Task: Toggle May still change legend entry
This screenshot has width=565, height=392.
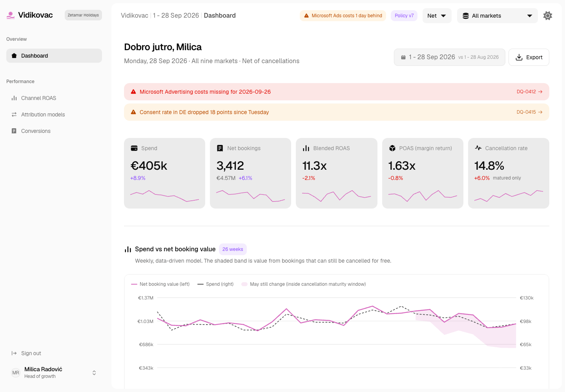Action: pyautogui.click(x=304, y=284)
